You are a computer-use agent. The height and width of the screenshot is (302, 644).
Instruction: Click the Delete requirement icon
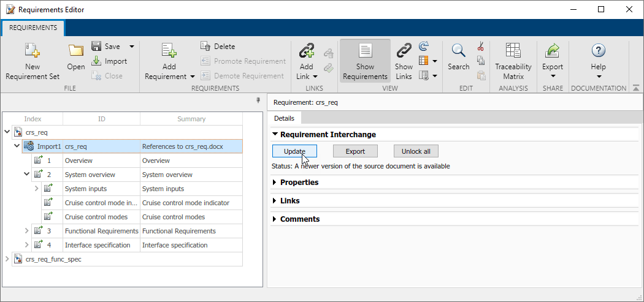[x=205, y=47]
